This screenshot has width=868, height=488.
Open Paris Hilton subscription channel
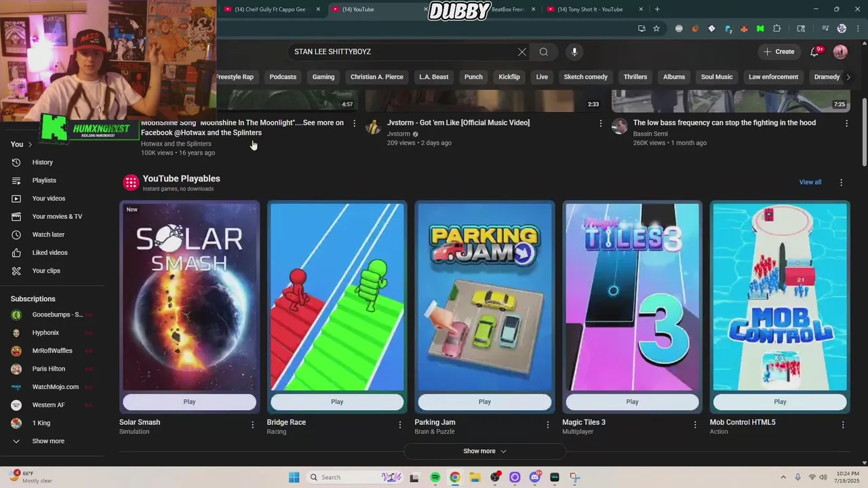[x=49, y=369]
